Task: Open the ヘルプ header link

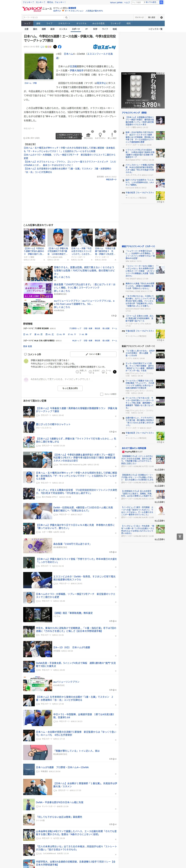Action: (127, 2)
